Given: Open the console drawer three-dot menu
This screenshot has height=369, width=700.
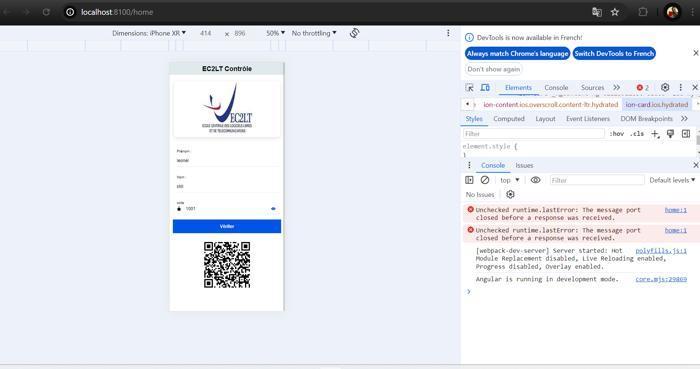Looking at the screenshot, I should [x=469, y=165].
